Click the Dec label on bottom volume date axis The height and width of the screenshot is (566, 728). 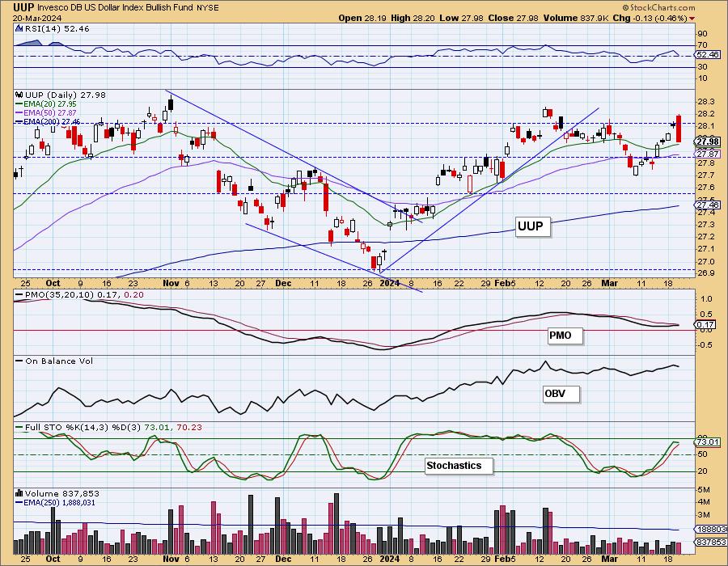click(283, 559)
